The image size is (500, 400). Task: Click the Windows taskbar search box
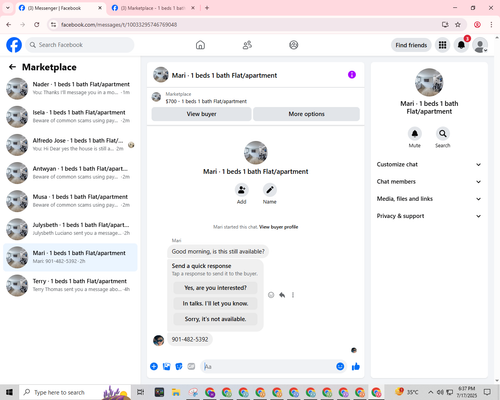click(75, 392)
